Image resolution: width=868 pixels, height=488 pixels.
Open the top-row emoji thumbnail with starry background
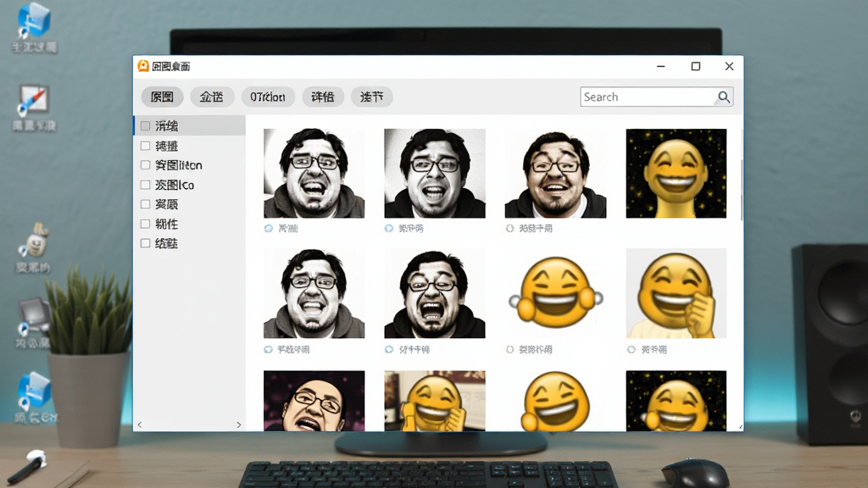676,173
